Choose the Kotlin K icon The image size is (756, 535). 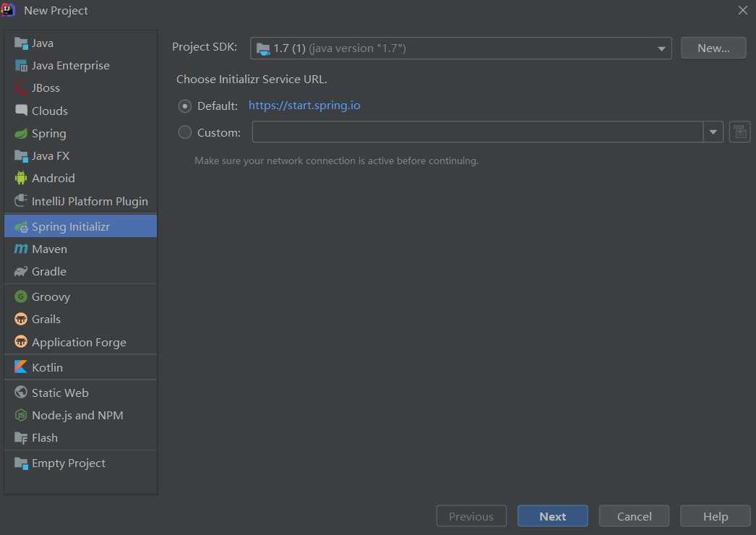tap(21, 367)
